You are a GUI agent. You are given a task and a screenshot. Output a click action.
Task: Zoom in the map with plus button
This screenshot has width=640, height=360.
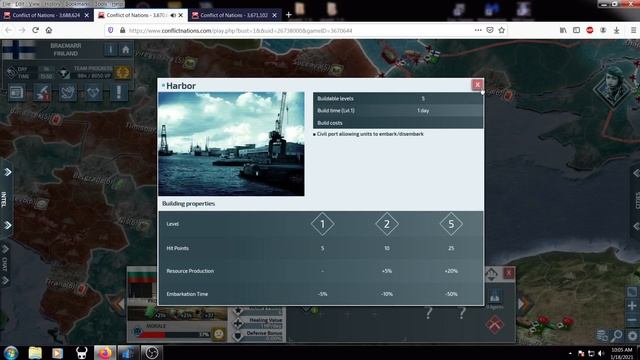tap(632, 305)
